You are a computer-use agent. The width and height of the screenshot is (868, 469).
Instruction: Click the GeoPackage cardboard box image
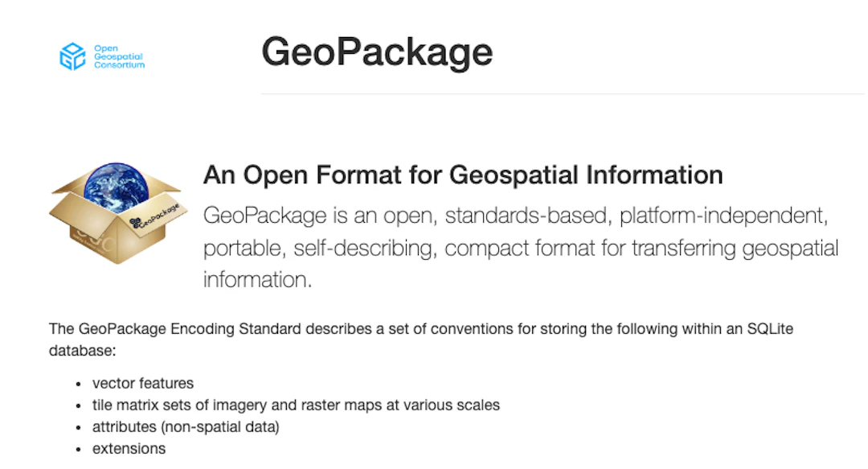pos(118,213)
